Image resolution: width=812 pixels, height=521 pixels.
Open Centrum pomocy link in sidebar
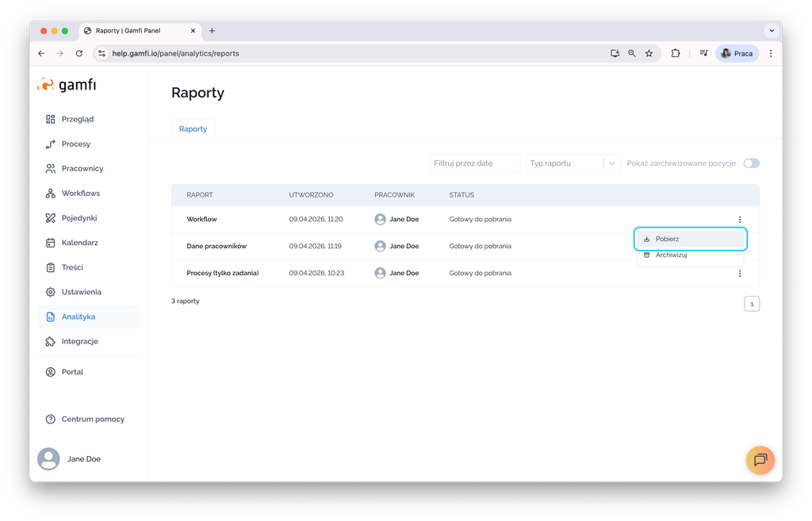pyautogui.click(x=92, y=419)
